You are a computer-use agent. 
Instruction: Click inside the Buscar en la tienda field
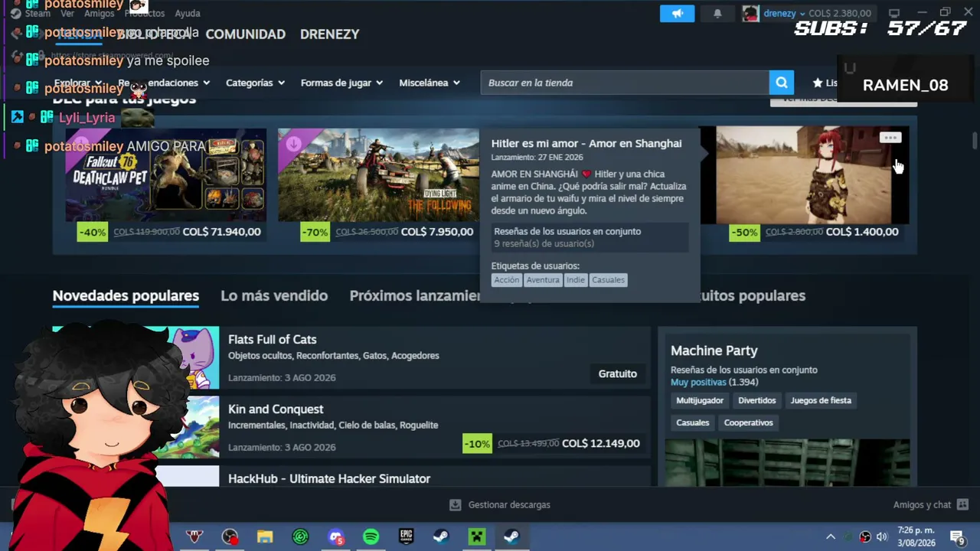[x=625, y=83]
